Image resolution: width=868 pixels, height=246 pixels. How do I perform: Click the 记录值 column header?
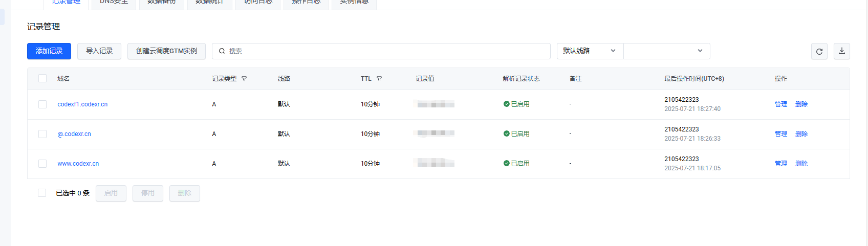425,79
